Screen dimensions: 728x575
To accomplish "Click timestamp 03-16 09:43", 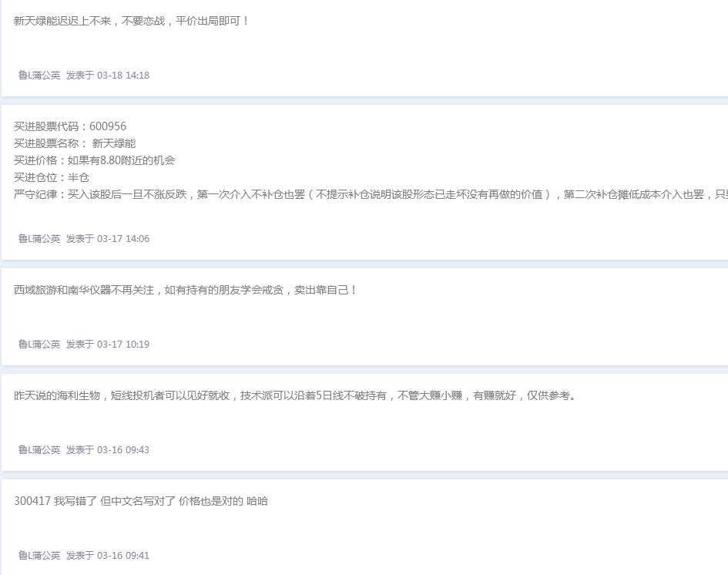I will click(123, 449).
